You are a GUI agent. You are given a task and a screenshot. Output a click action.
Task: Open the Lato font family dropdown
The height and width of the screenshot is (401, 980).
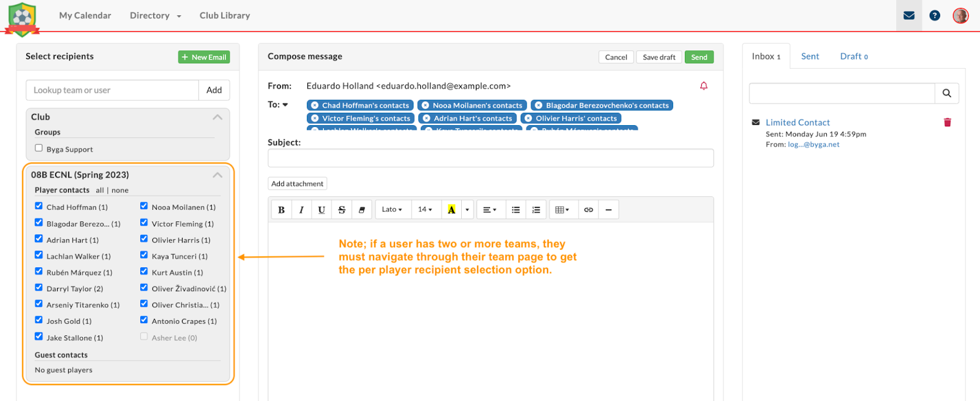coord(392,210)
